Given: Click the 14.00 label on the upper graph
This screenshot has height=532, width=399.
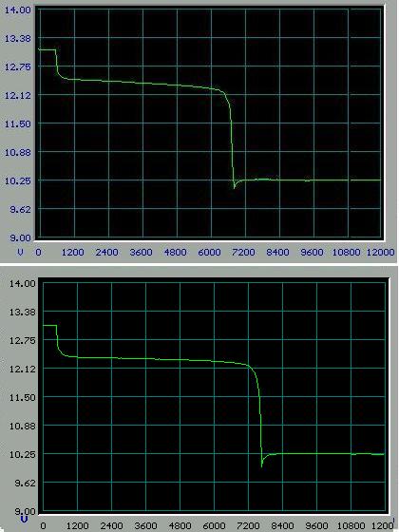Looking at the screenshot, I should [x=18, y=9].
